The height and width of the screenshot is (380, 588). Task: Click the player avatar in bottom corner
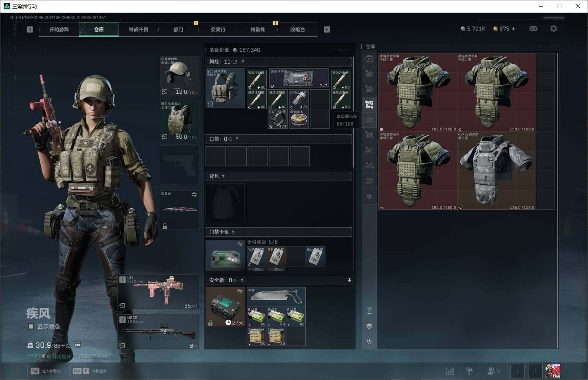[553, 371]
